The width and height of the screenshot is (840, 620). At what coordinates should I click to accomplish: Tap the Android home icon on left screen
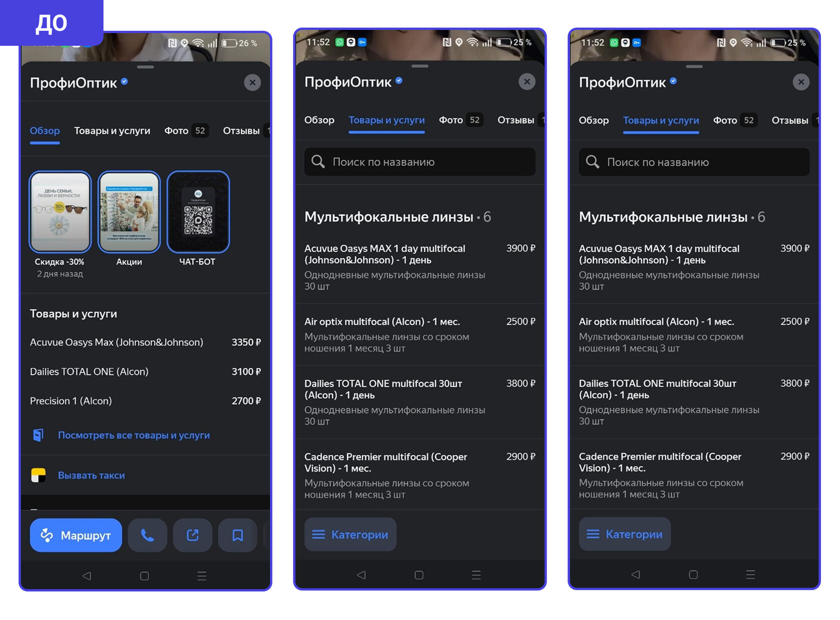click(x=144, y=576)
